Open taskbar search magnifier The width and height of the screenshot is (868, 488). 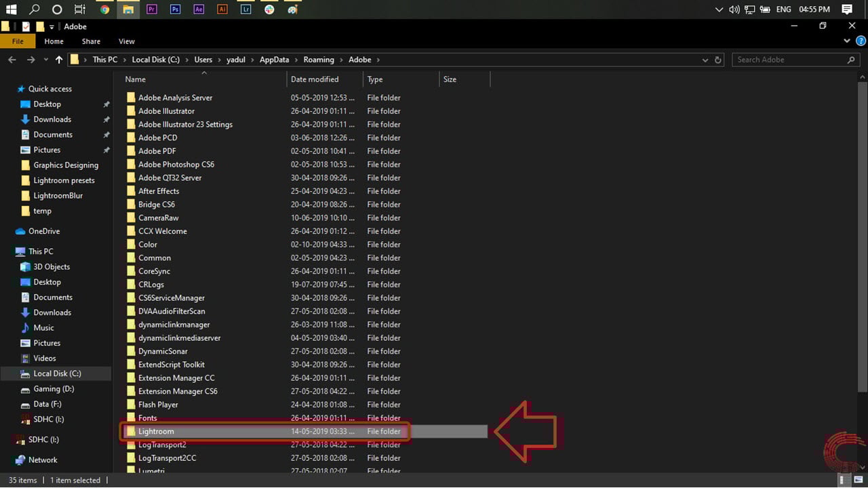coord(34,9)
